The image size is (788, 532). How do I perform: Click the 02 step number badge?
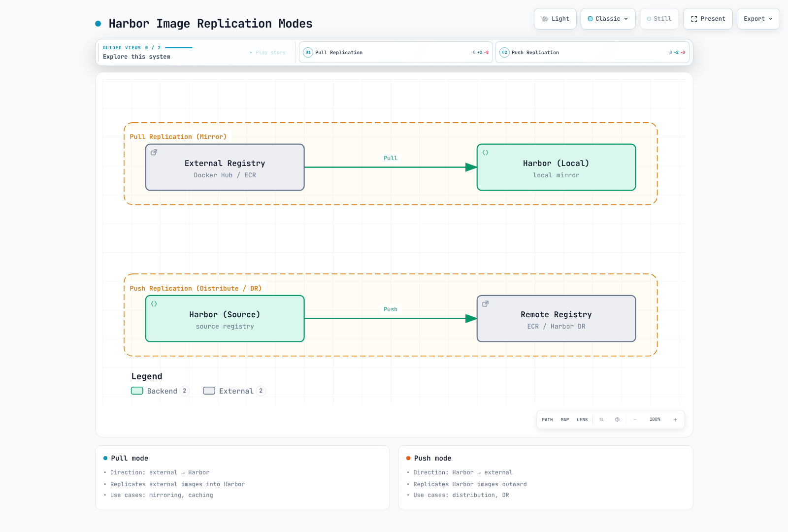click(504, 52)
